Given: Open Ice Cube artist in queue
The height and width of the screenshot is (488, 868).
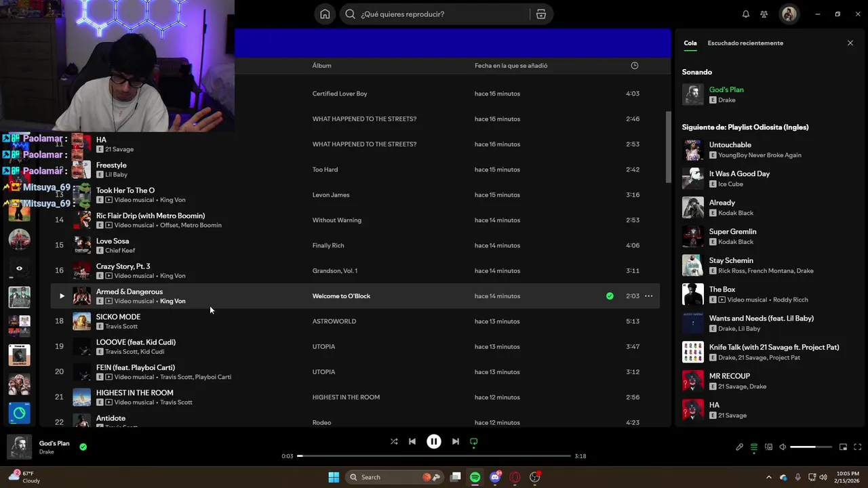Looking at the screenshot, I should point(730,184).
